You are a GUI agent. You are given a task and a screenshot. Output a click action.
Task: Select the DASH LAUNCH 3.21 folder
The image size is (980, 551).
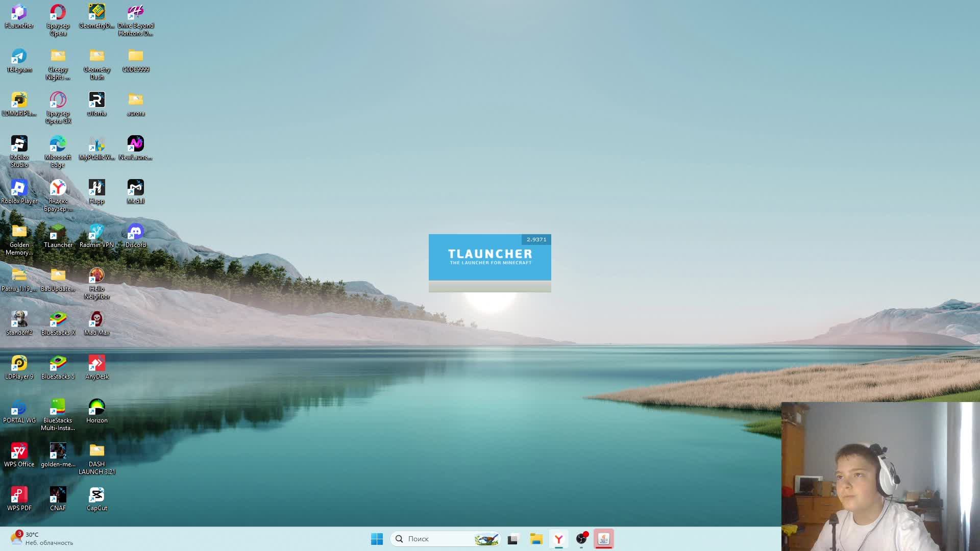pos(96,459)
